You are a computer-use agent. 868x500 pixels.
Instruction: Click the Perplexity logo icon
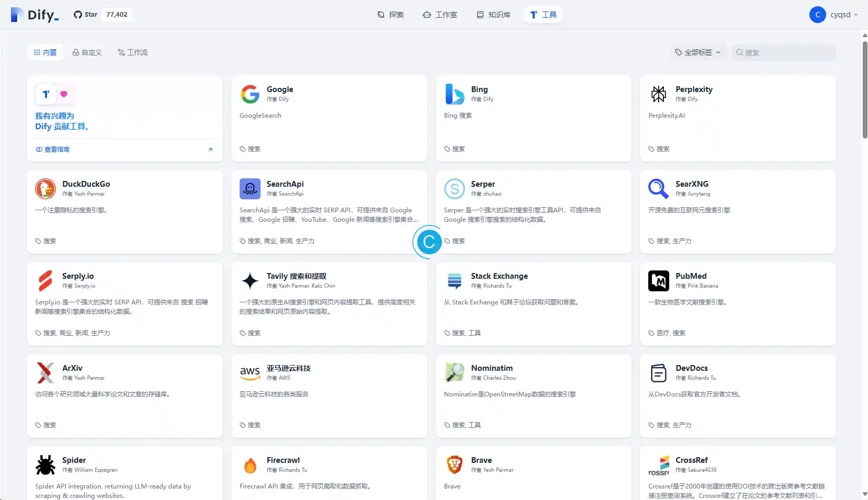pos(659,94)
